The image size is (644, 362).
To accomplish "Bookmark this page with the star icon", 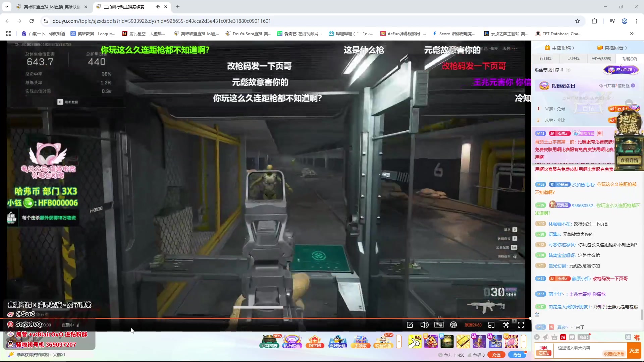I will pyautogui.click(x=578, y=21).
